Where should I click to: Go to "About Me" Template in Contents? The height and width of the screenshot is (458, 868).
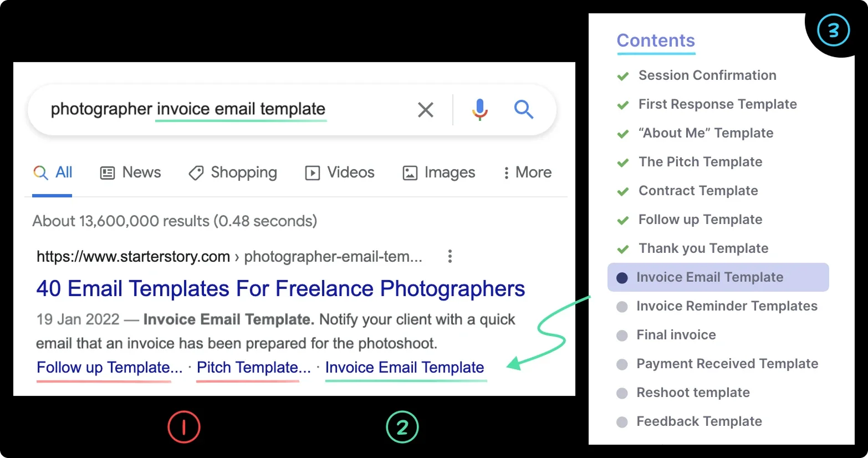[x=706, y=133]
